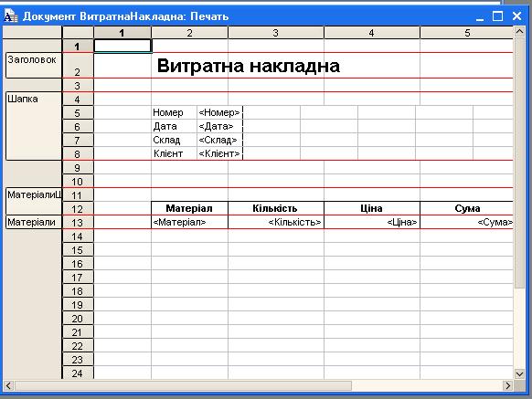
Task: Select the Матеріали named area
Action: (34, 222)
